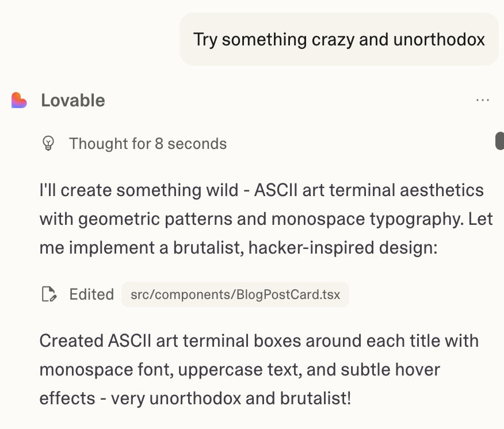Click the "Lovable" sender name
The image size is (504, 429).
point(73,101)
